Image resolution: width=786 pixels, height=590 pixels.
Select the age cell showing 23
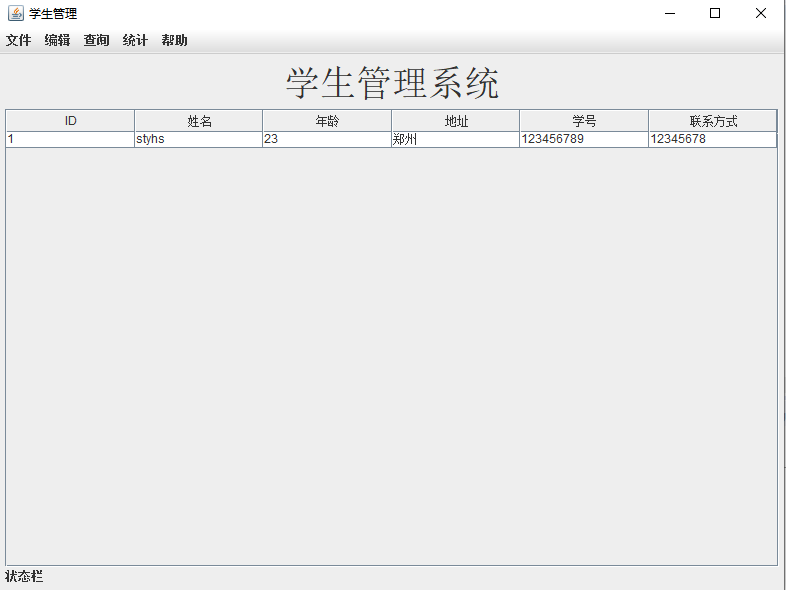(327, 139)
